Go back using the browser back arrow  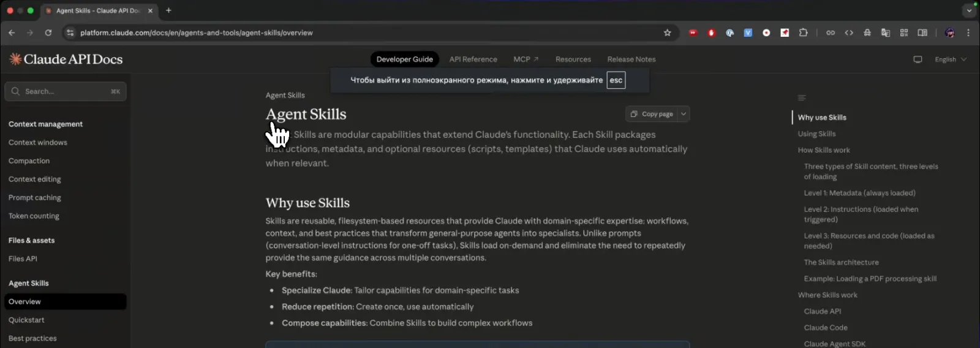click(x=12, y=32)
